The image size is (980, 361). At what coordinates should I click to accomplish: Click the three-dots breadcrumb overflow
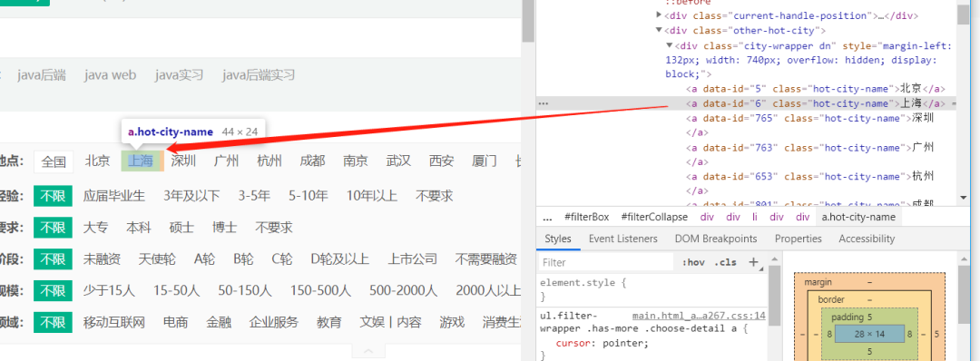(x=547, y=218)
